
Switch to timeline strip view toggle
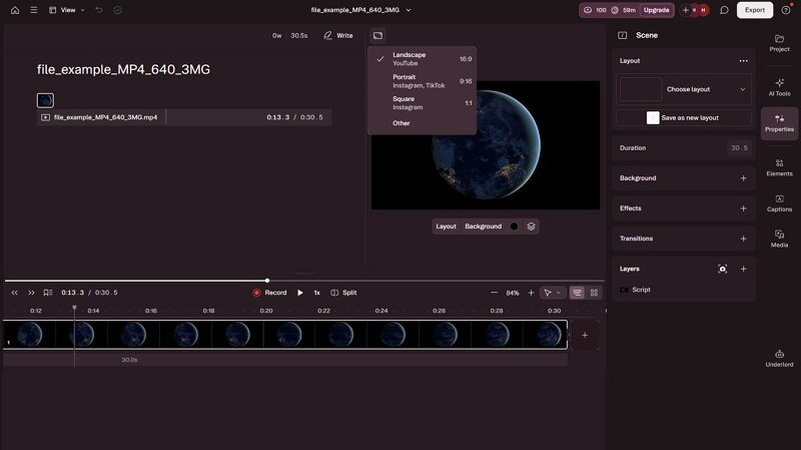point(577,293)
